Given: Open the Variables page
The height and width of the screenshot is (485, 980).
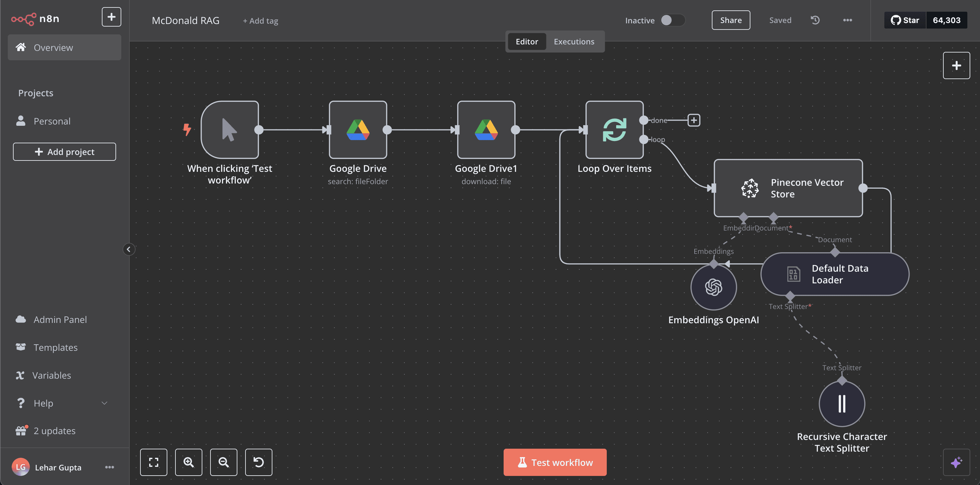Looking at the screenshot, I should pyautogui.click(x=64, y=375).
